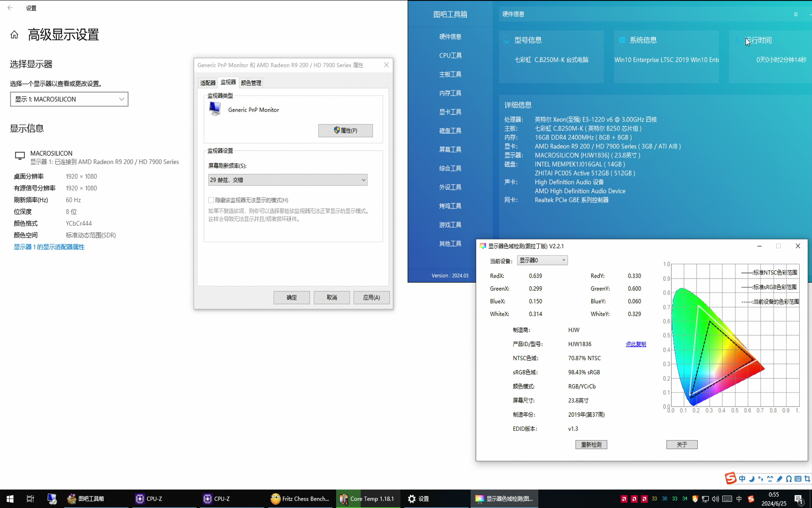This screenshot has height=508, width=812.
Task: Click the tray network icon
Action: (x=705, y=499)
